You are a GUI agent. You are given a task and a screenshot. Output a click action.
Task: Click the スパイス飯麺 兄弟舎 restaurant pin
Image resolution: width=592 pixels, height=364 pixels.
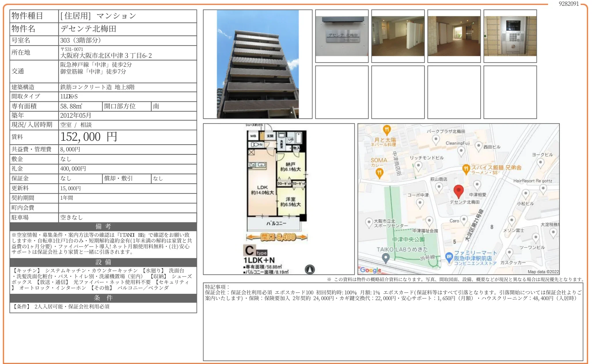[466, 169]
